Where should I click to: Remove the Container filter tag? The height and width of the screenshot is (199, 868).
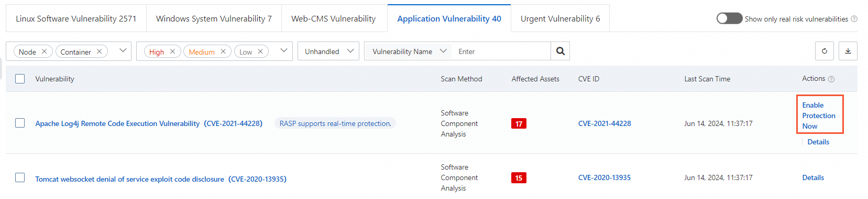(x=99, y=51)
